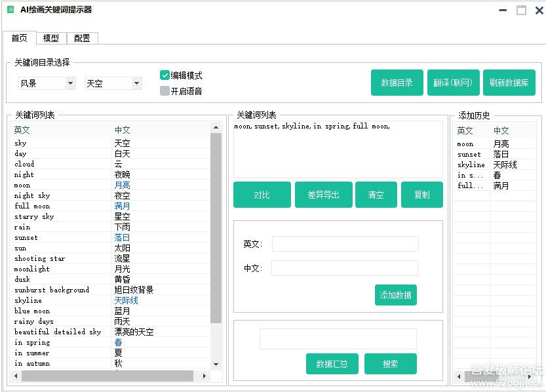Select the 'moonlight' keyword row
546x392 pixels.
111,269
